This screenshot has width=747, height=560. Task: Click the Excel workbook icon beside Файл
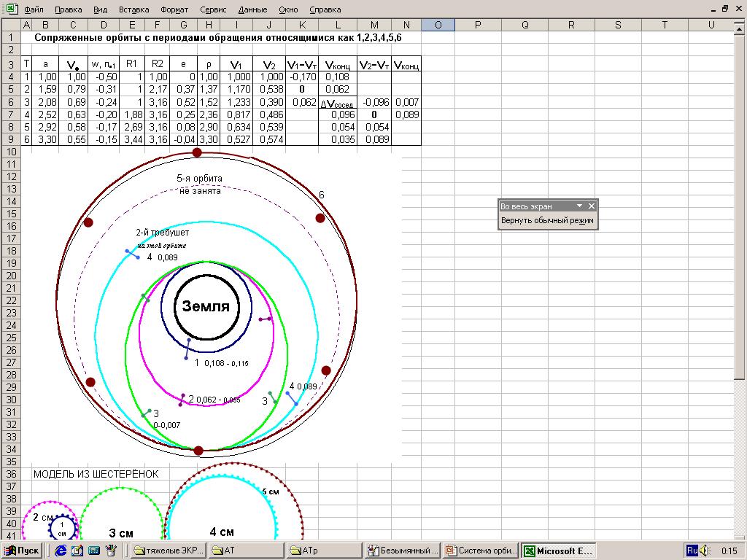[11, 9]
